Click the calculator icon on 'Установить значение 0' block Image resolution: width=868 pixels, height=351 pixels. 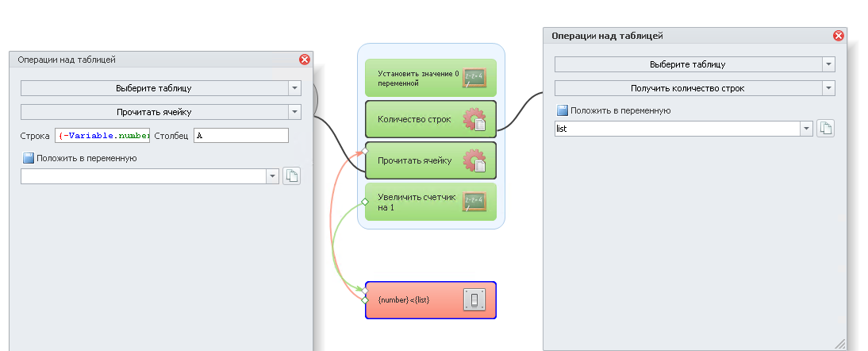pos(474,78)
